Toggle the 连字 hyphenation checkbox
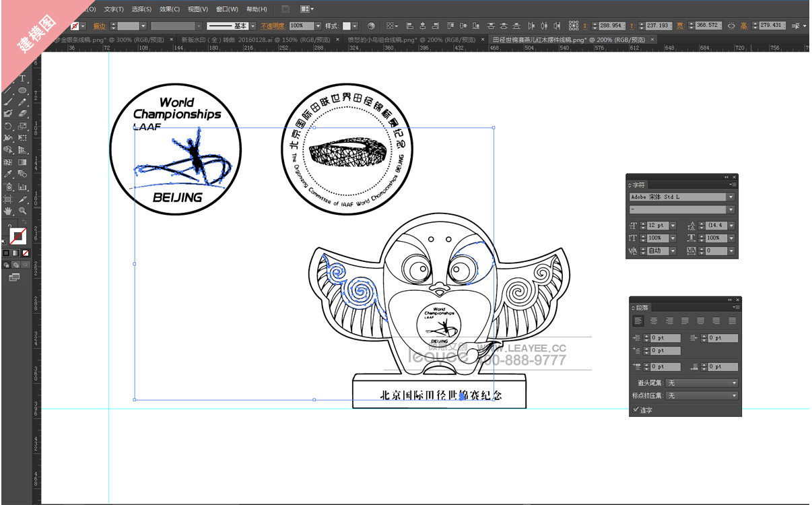The image size is (812, 505). tap(636, 409)
